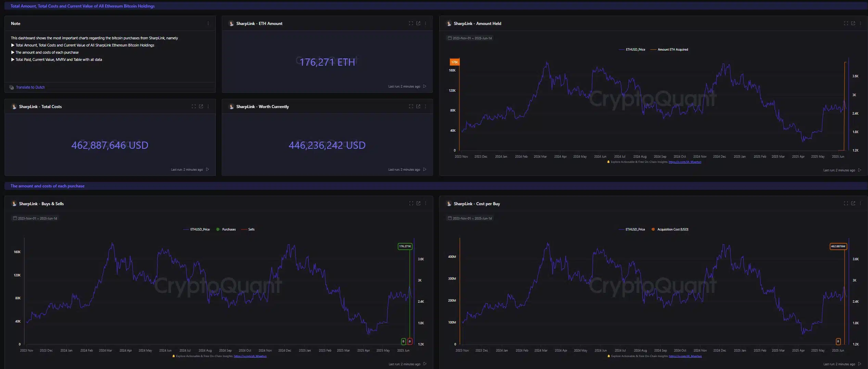Open Amount Held chart options menu
This screenshot has width=868, height=369.
coord(860,23)
